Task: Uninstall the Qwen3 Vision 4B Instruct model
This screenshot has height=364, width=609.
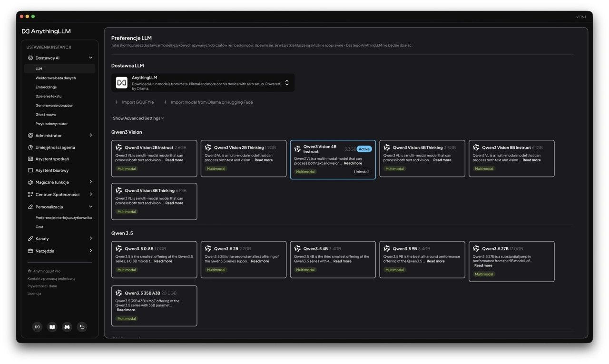Action: pos(362,172)
